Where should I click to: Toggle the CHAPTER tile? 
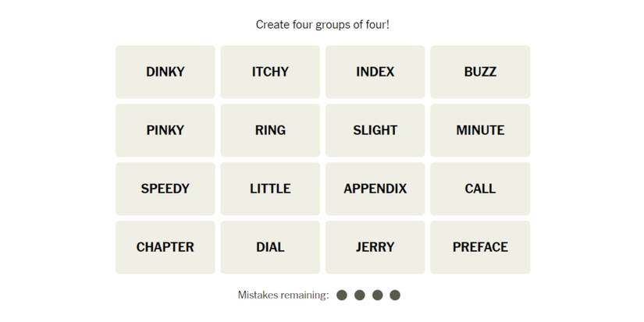pos(165,247)
